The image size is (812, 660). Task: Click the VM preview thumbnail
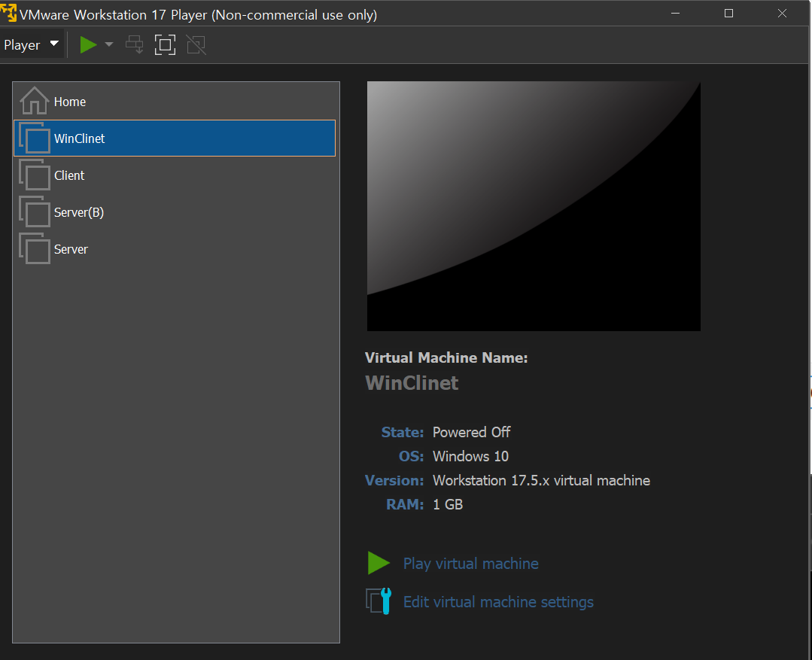(534, 206)
